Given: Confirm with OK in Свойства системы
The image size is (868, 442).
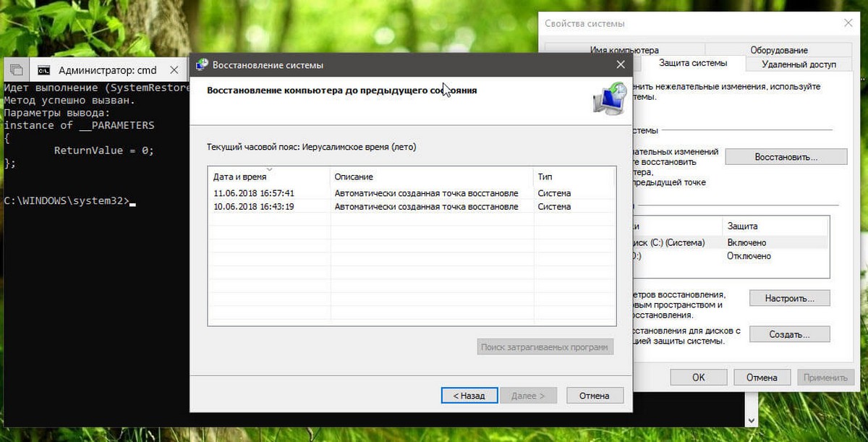Looking at the screenshot, I should (x=698, y=378).
